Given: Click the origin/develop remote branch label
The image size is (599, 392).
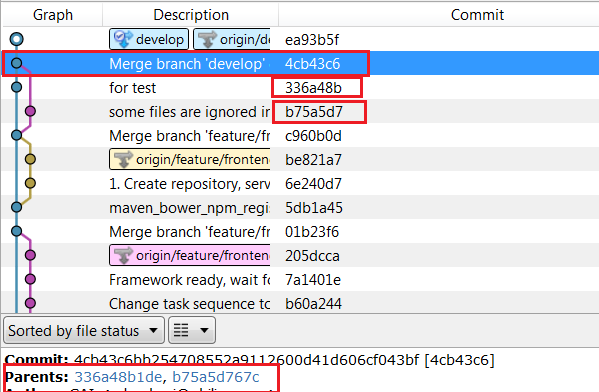Looking at the screenshot, I should tap(232, 39).
